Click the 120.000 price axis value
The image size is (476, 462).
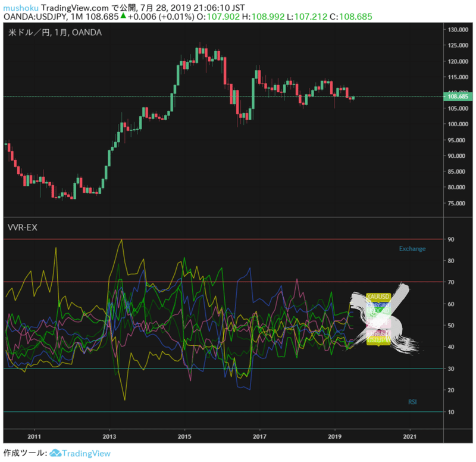[x=458, y=61]
